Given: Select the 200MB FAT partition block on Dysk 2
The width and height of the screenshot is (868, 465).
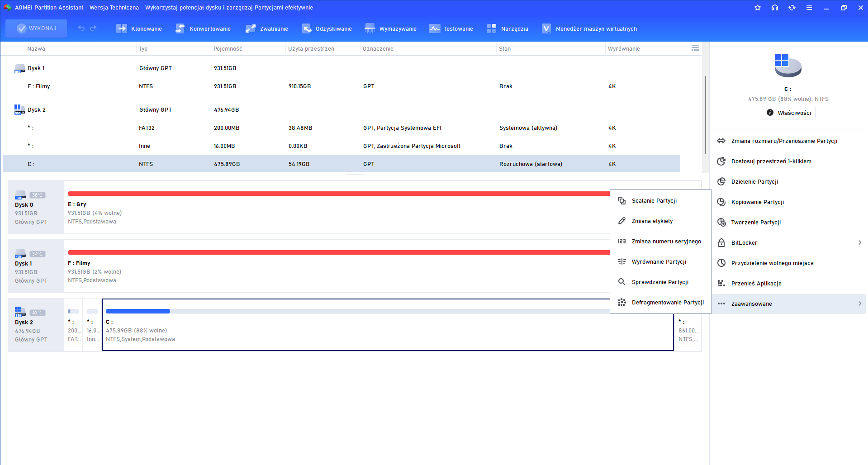Looking at the screenshot, I should pos(74,325).
